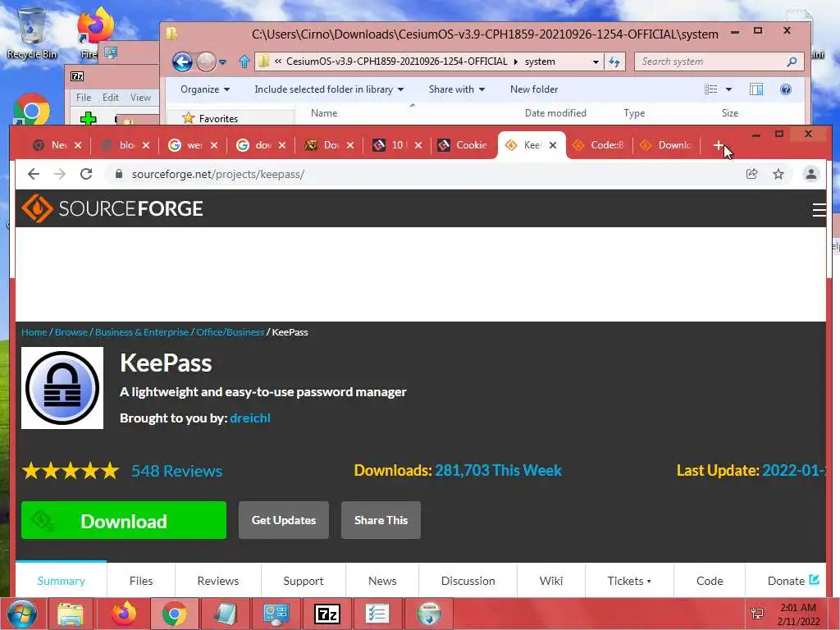The width and height of the screenshot is (840, 630).
Task: Click Explorer refresh button
Action: [614, 62]
